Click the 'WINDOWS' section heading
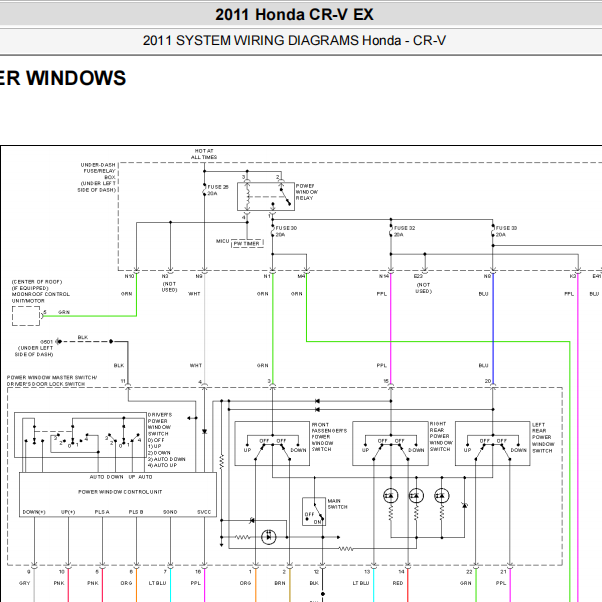602x602 pixels. coord(76,78)
